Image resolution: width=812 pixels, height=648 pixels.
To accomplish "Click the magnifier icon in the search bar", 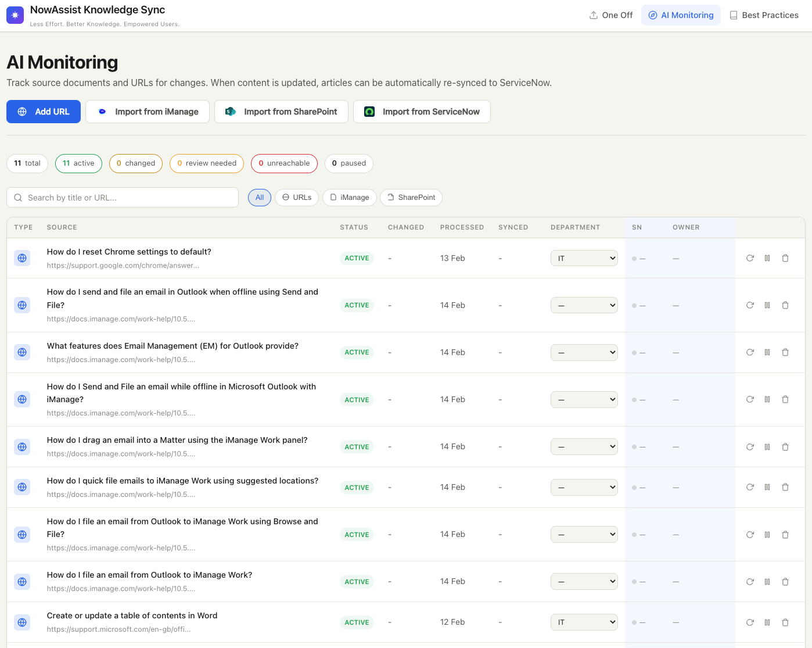I will 18,198.
